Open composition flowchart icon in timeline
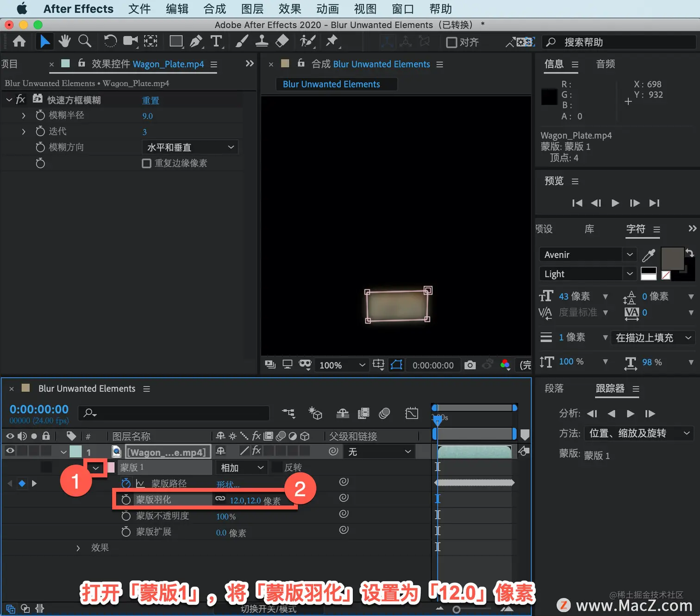Viewport: 700px width, 616px height. tap(288, 413)
